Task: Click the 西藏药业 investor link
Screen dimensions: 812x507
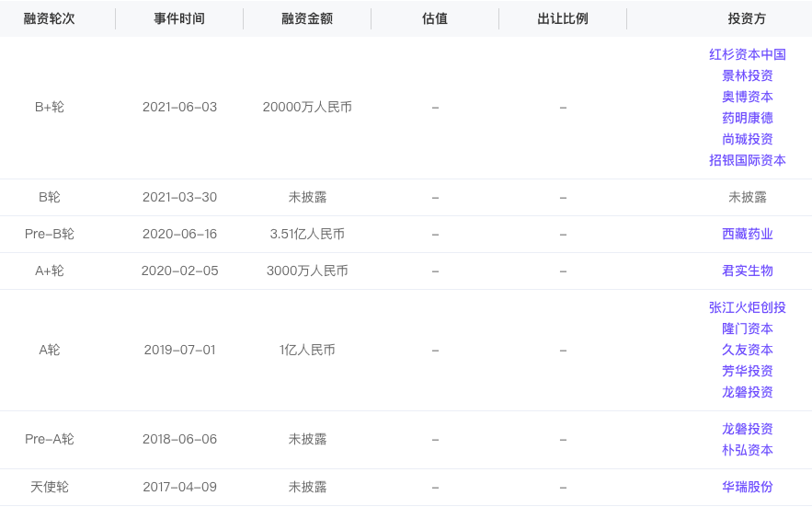Action: pyautogui.click(x=747, y=235)
